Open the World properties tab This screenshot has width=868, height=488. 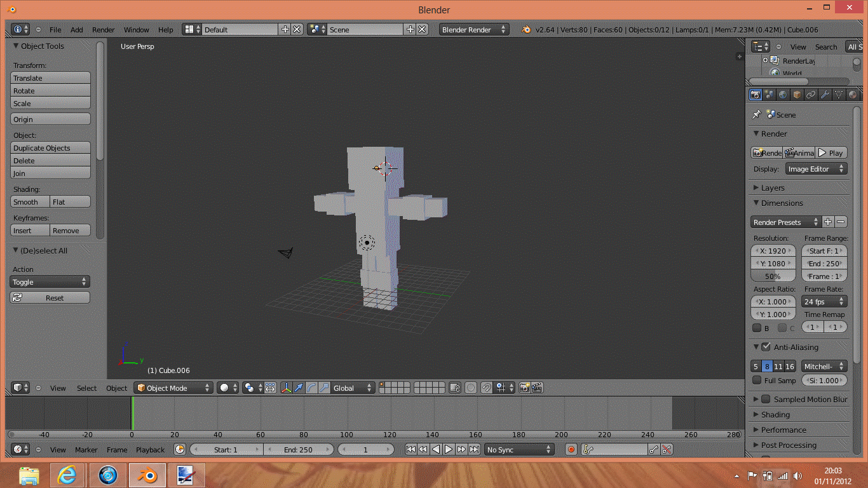[x=783, y=95]
